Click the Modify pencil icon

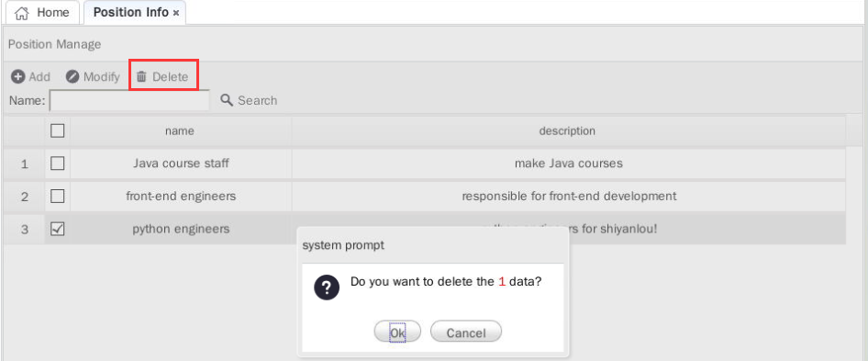pyautogui.click(x=72, y=76)
